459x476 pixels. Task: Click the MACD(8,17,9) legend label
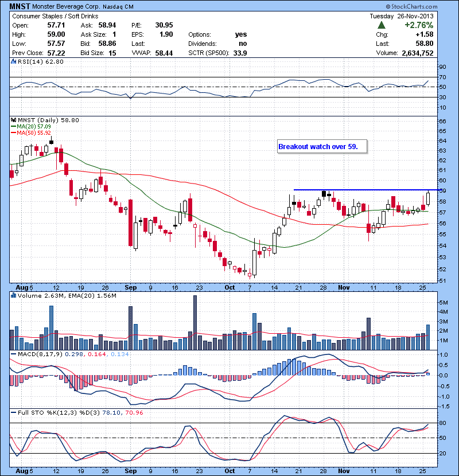click(x=41, y=354)
